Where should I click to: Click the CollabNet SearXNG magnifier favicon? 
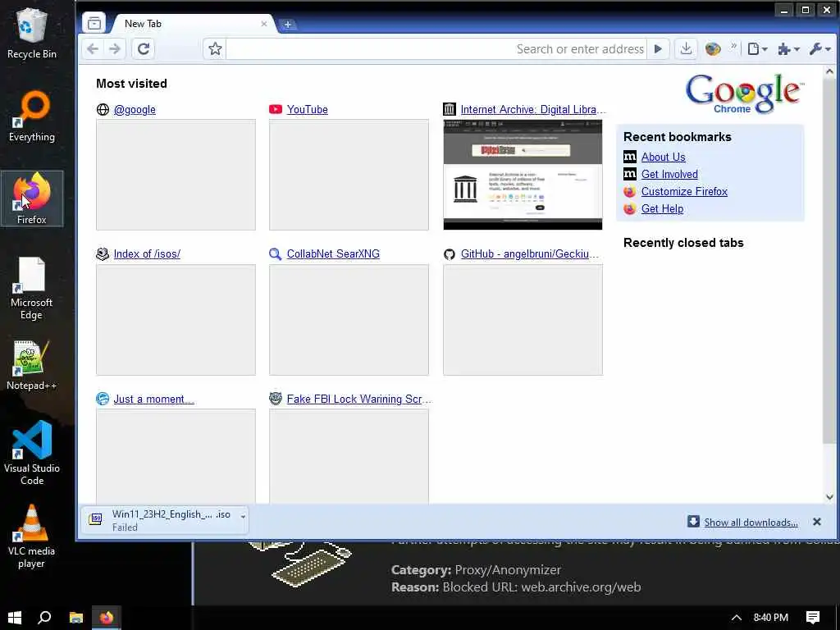275,254
